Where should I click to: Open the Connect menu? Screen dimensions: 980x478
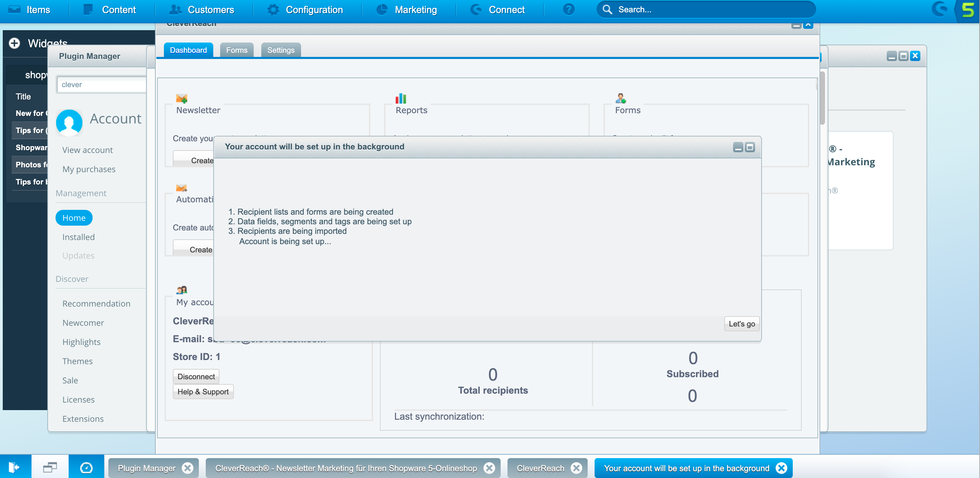pos(498,10)
